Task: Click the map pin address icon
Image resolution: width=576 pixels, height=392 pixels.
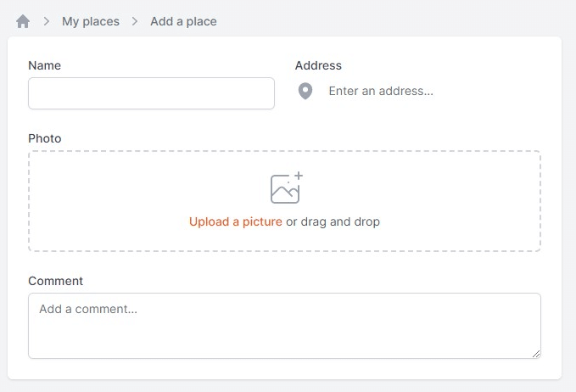Action: click(x=305, y=91)
